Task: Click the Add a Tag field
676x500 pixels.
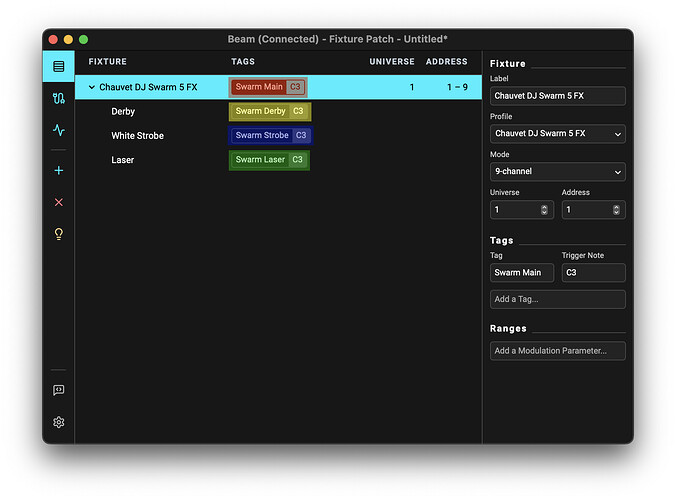Action: coord(557,299)
